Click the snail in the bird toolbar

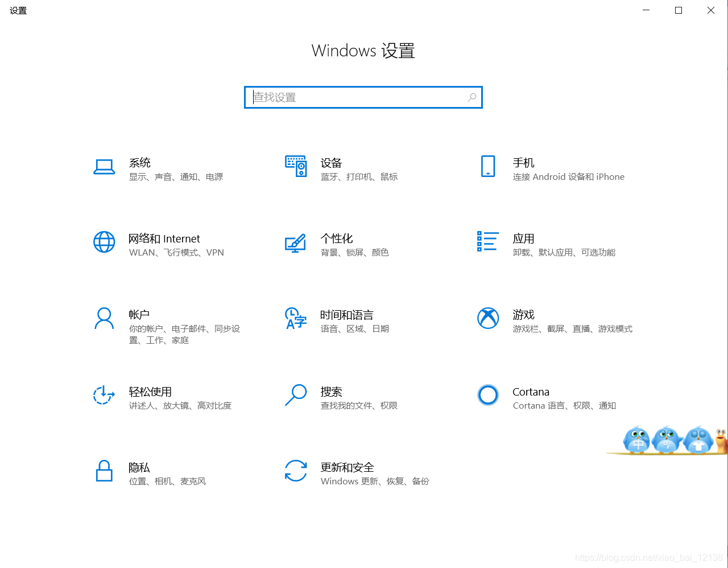pos(721,441)
